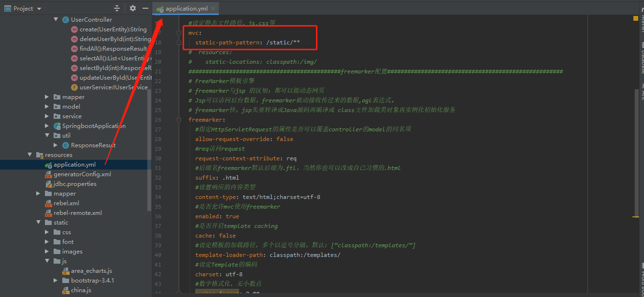
Task: Collapse the util package in project tree
Action: 47,135
